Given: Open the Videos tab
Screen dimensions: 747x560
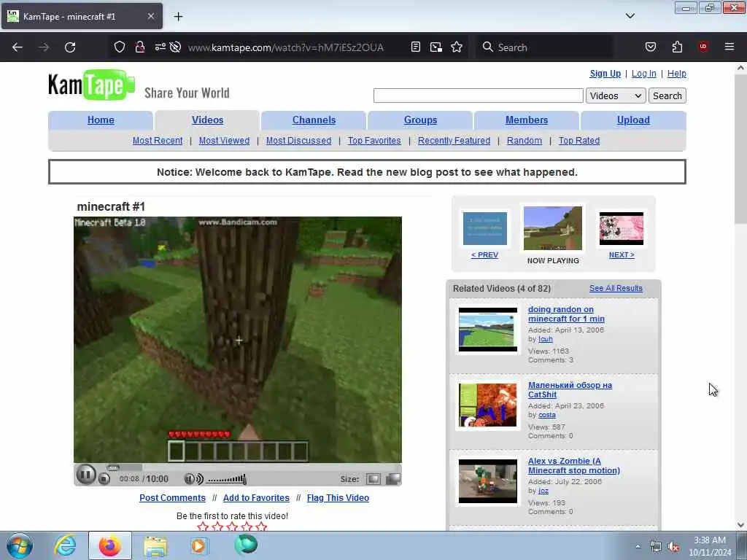Looking at the screenshot, I should point(207,120).
